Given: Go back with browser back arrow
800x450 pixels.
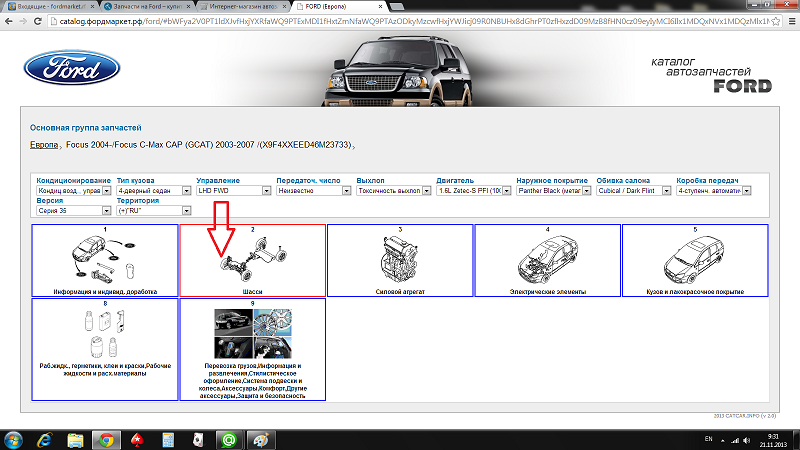Looking at the screenshot, I should pyautogui.click(x=9, y=21).
